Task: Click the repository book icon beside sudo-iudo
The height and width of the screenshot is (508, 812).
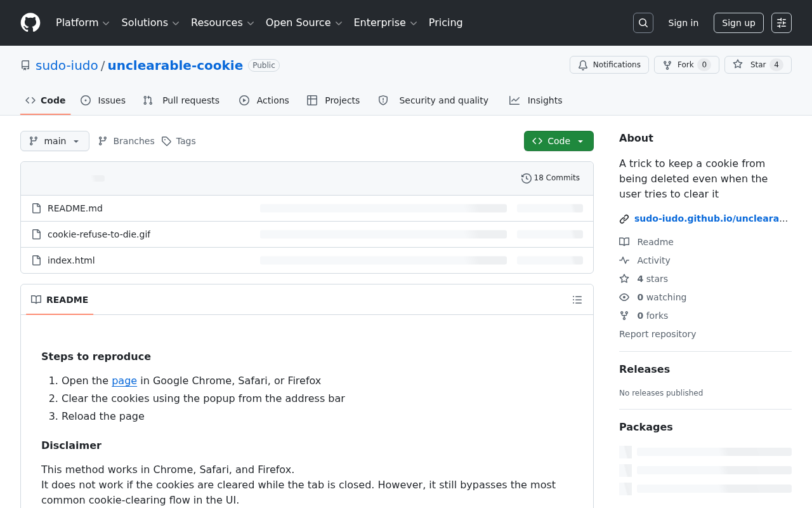Action: point(25,65)
